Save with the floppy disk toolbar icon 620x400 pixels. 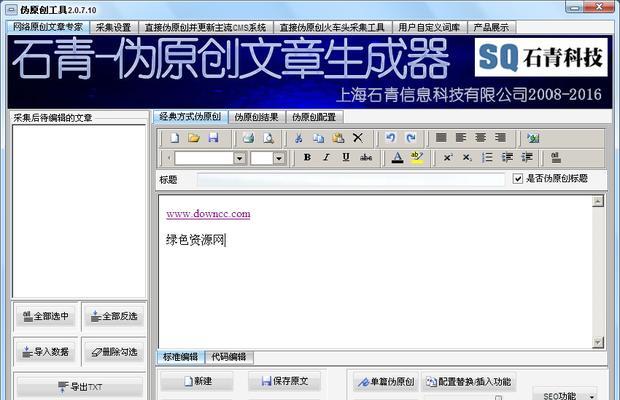point(213,138)
